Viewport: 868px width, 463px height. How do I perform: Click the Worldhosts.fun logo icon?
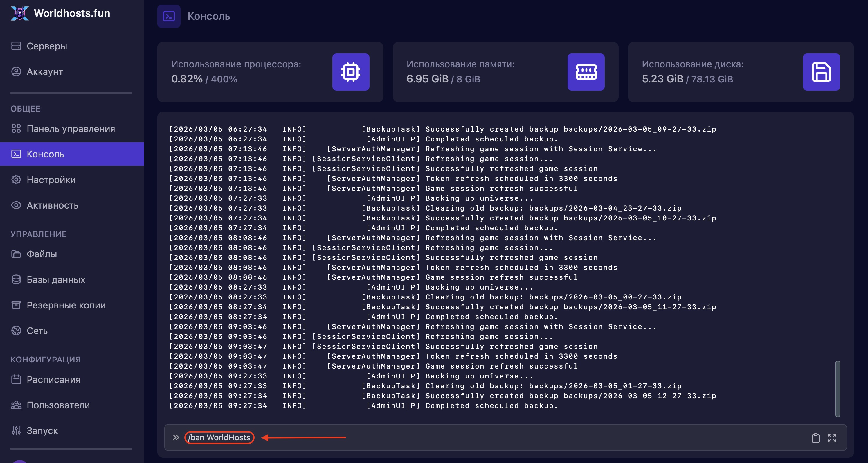coord(19,13)
